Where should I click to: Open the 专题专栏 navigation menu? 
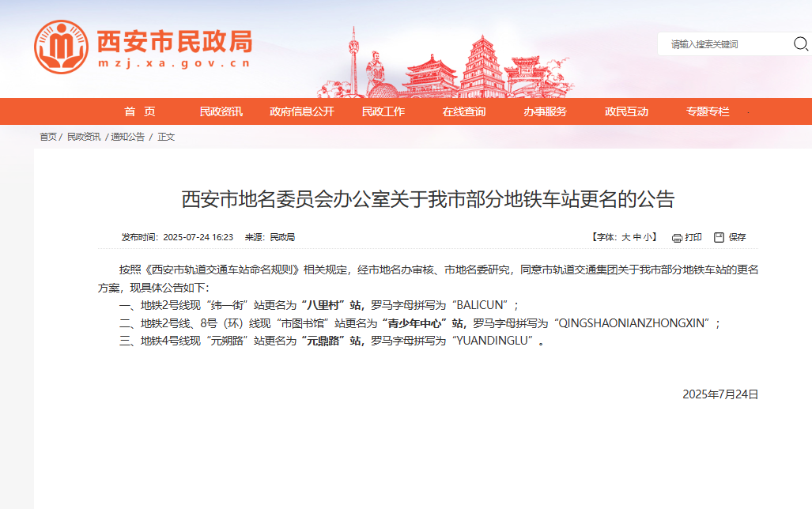click(x=708, y=111)
